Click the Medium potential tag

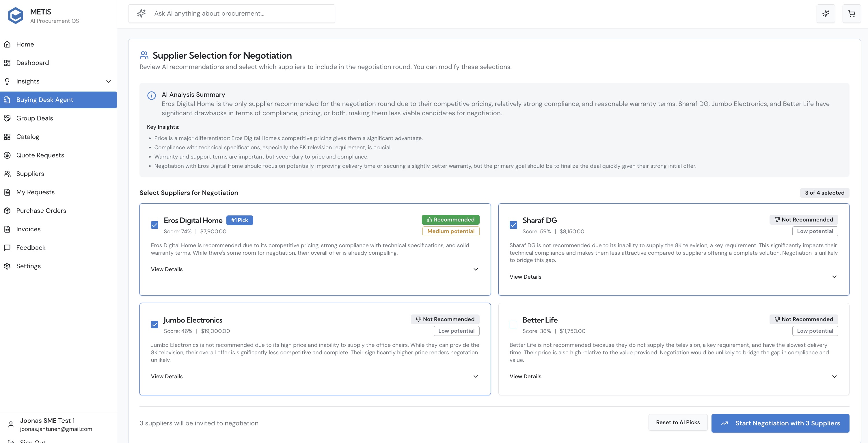tap(450, 231)
